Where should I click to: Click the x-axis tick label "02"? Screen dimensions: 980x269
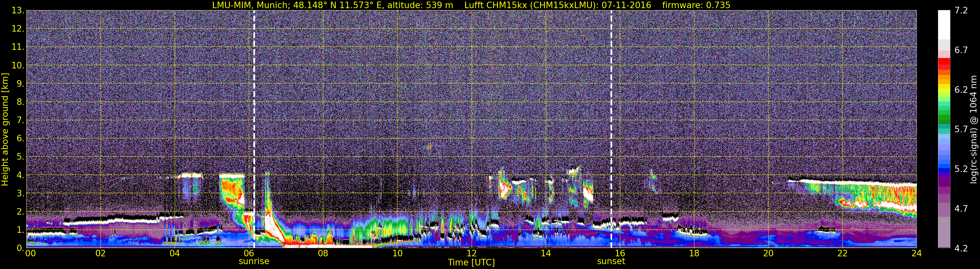tap(101, 253)
